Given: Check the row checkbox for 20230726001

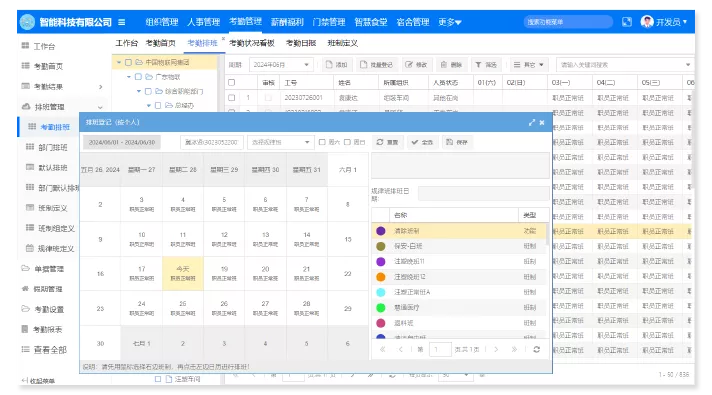Looking at the screenshot, I should click(232, 98).
